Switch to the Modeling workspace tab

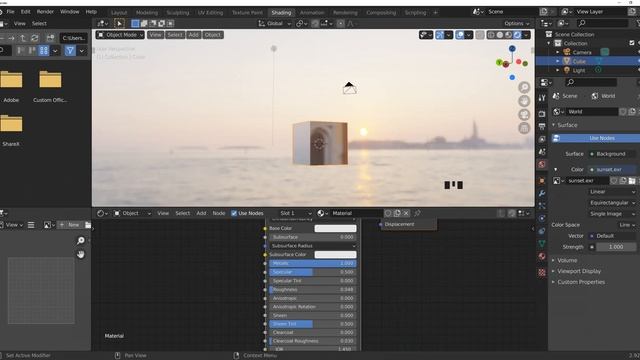click(x=147, y=13)
